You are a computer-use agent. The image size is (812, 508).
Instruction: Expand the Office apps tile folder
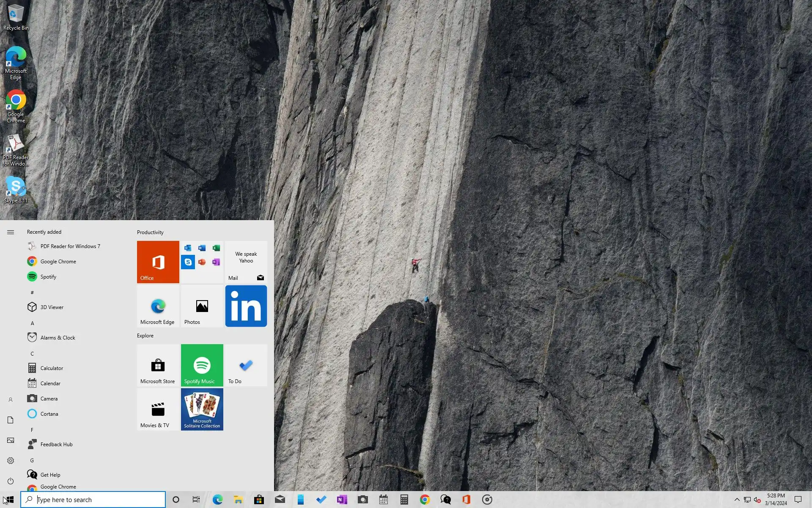click(202, 262)
